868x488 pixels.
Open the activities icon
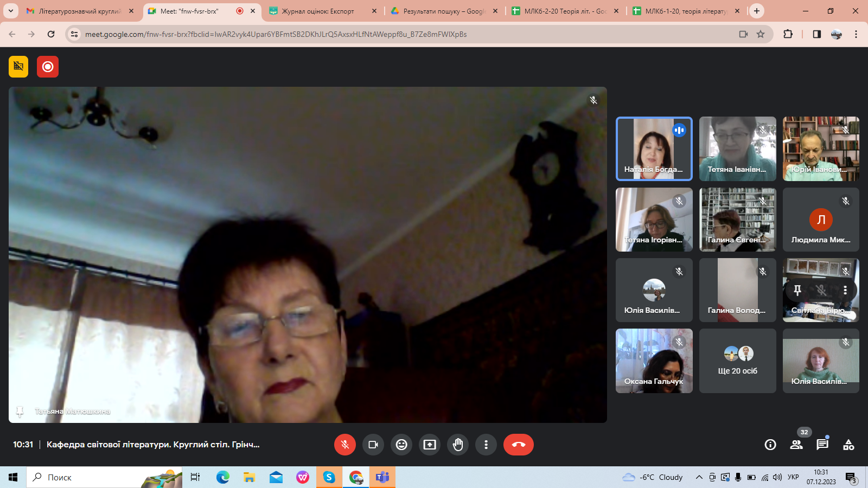[x=848, y=445]
